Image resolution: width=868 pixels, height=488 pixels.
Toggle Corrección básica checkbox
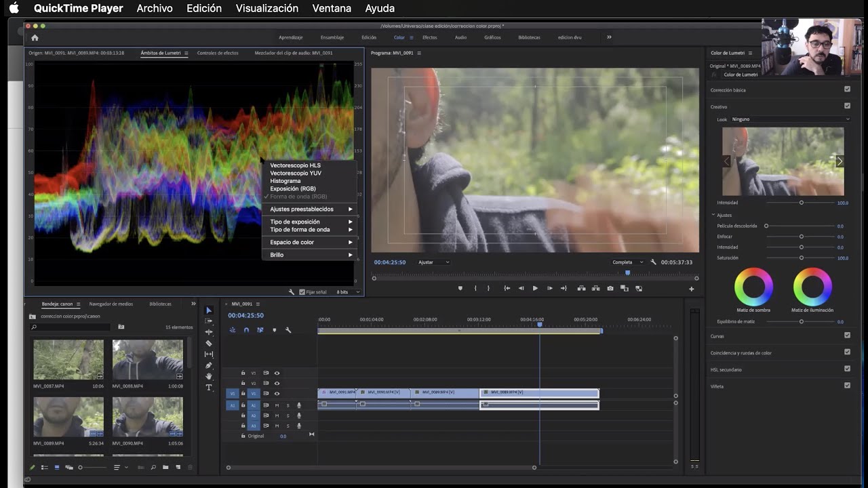(x=847, y=89)
